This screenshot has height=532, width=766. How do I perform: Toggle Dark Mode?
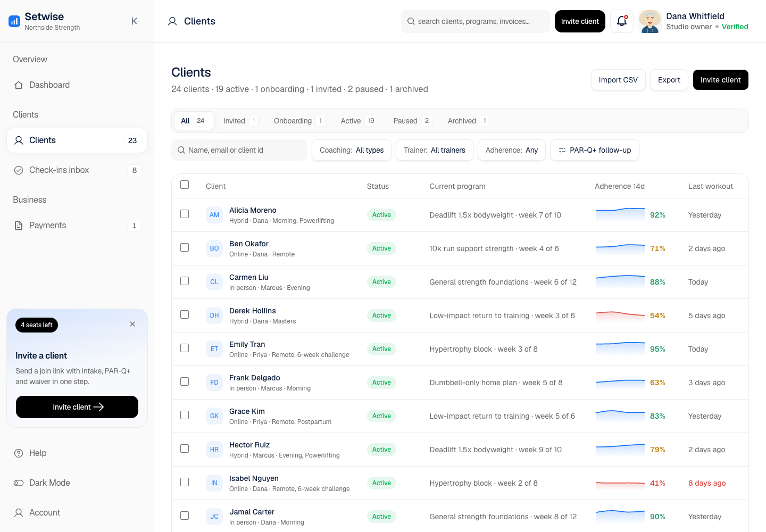tap(77, 483)
